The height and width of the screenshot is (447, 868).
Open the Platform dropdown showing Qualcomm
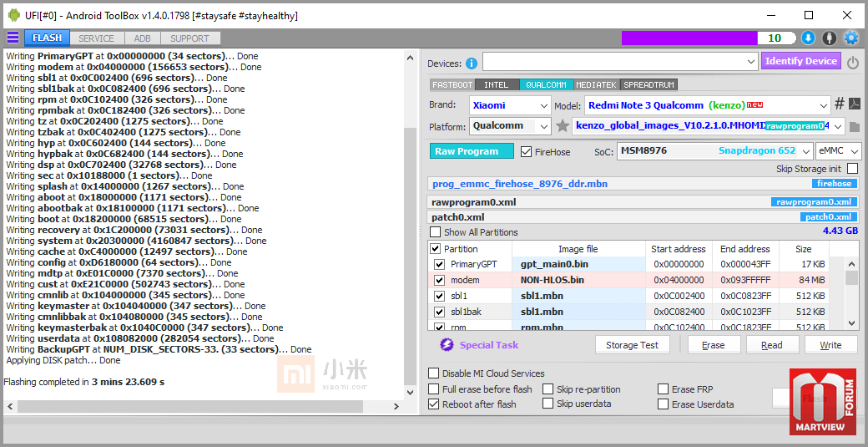coord(510,125)
